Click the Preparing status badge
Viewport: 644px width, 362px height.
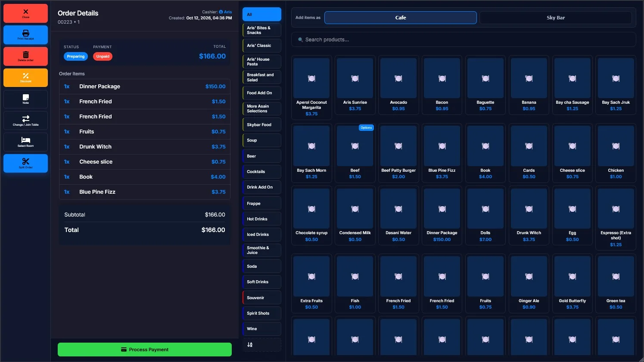(x=76, y=56)
